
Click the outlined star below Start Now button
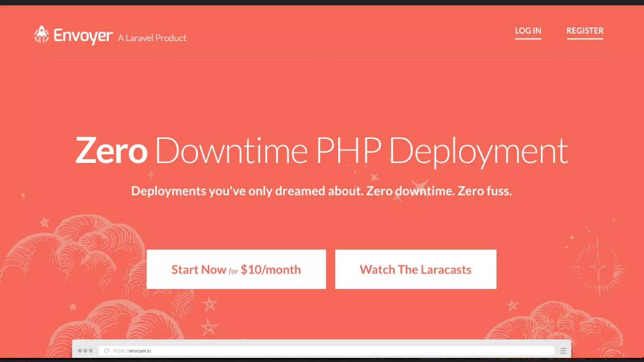click(209, 304)
